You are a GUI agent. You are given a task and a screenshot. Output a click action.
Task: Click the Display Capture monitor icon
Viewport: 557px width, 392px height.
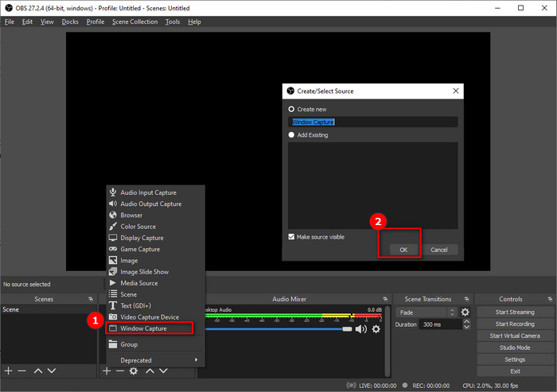tap(113, 238)
